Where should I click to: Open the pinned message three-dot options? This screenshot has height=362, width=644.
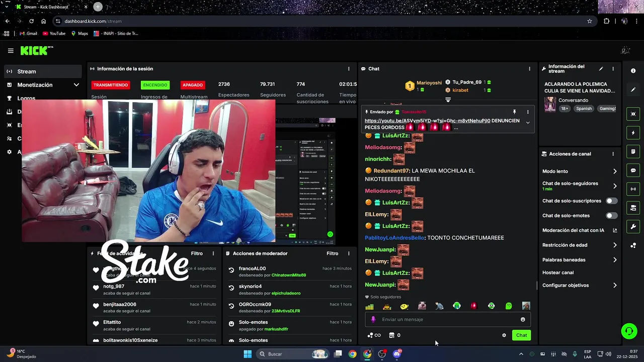click(x=528, y=112)
